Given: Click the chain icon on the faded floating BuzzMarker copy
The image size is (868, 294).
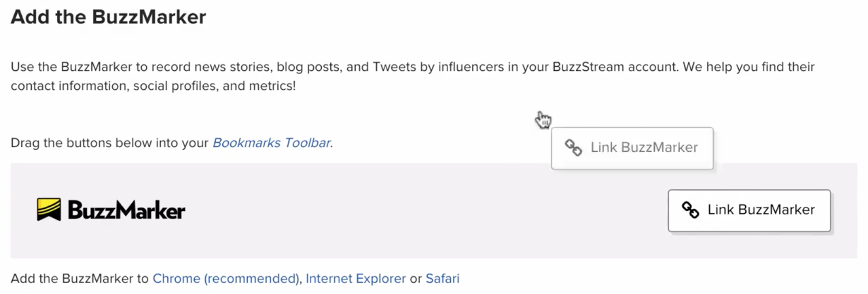Looking at the screenshot, I should 573,148.
